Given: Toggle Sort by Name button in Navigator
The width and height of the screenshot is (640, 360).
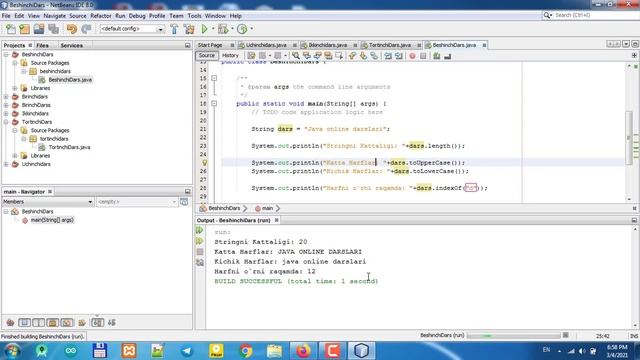Looking at the screenshot, I should pyautogui.click(x=97, y=323).
